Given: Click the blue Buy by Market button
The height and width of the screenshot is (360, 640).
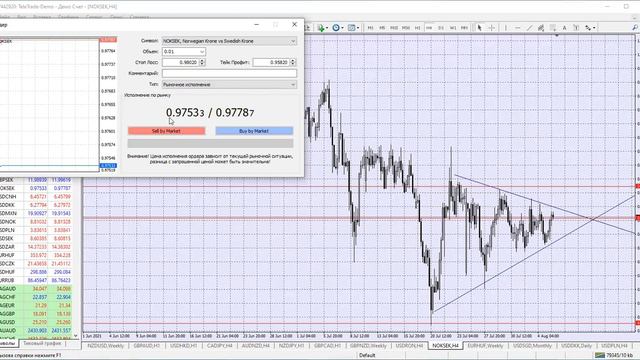Looking at the screenshot, I should click(254, 131).
